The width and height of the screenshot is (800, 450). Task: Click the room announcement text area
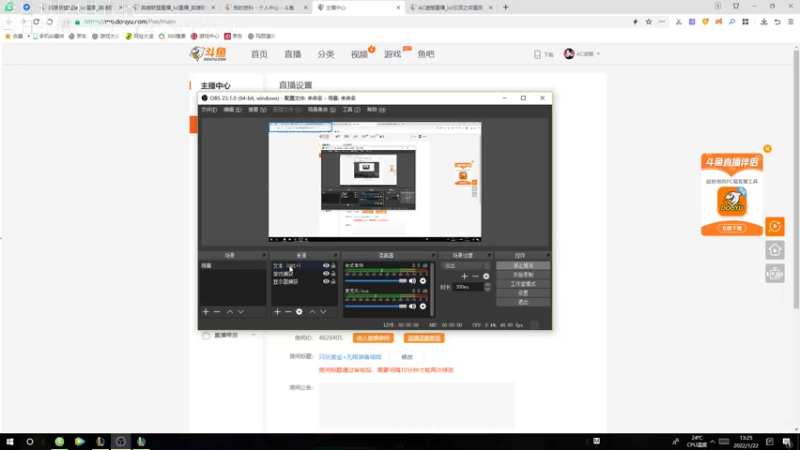(417, 405)
